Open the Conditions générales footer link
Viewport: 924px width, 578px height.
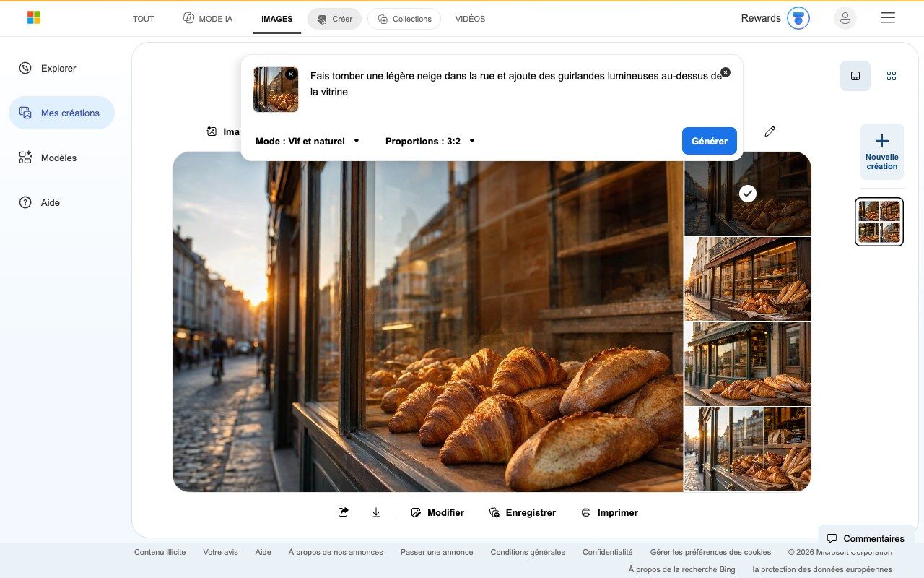pos(528,552)
